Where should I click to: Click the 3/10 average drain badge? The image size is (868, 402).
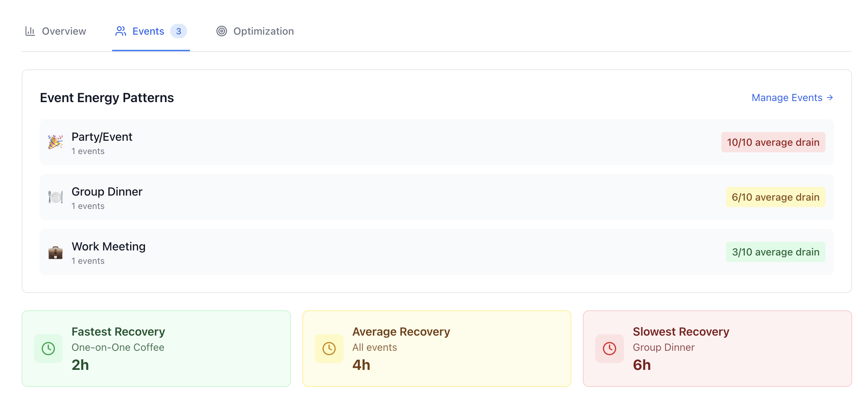pyautogui.click(x=776, y=252)
